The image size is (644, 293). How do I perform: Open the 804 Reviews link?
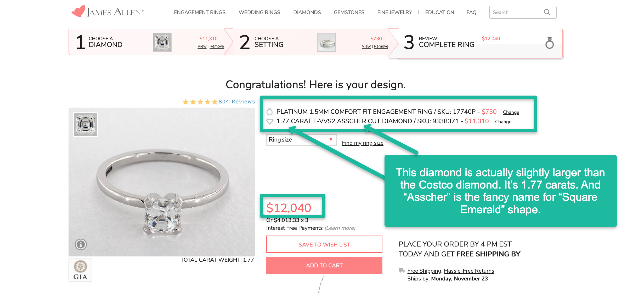(x=237, y=102)
